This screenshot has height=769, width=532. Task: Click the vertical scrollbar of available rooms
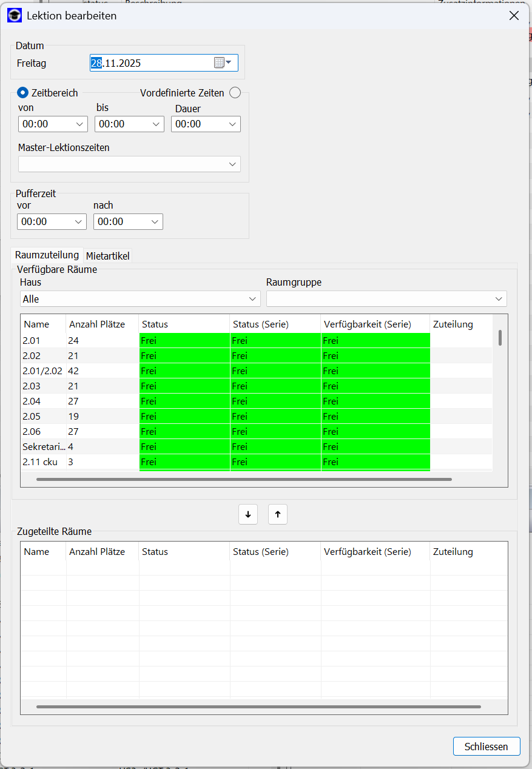coord(500,337)
